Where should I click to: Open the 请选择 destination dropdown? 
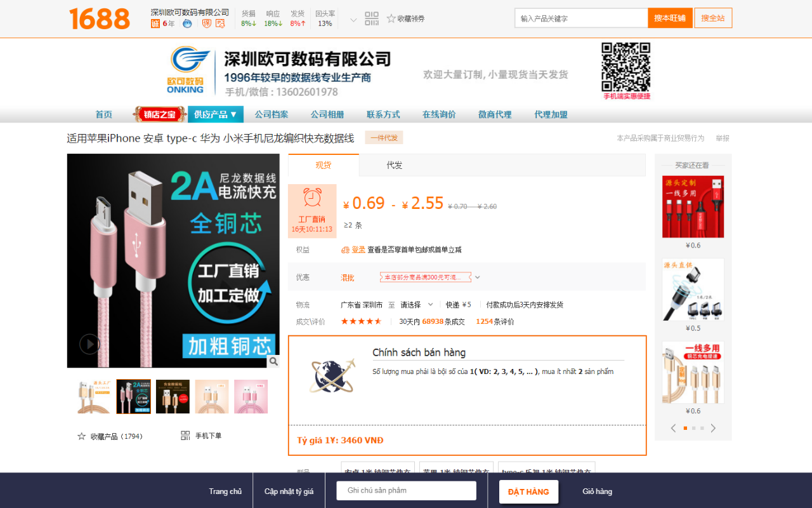pos(417,305)
